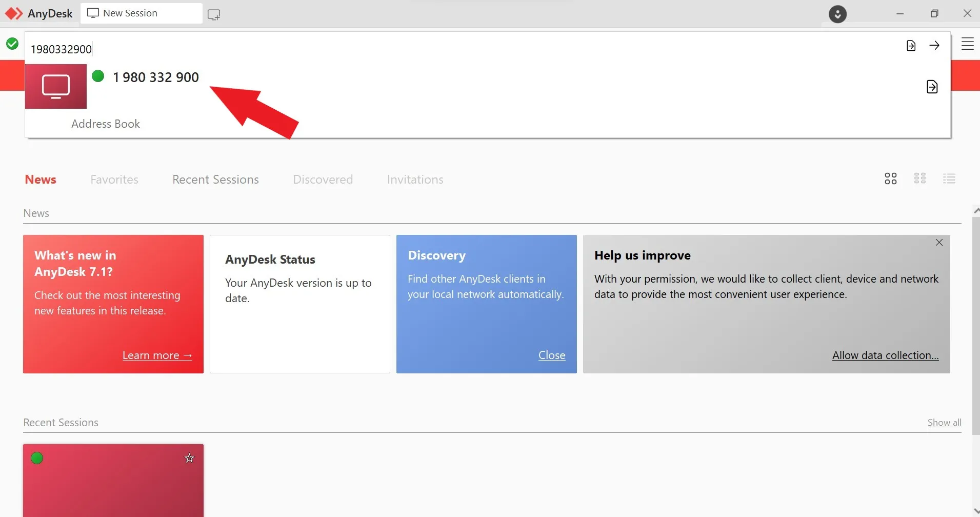Start a file transfer session icon
Screen dimensions: 980x517
coord(911,45)
